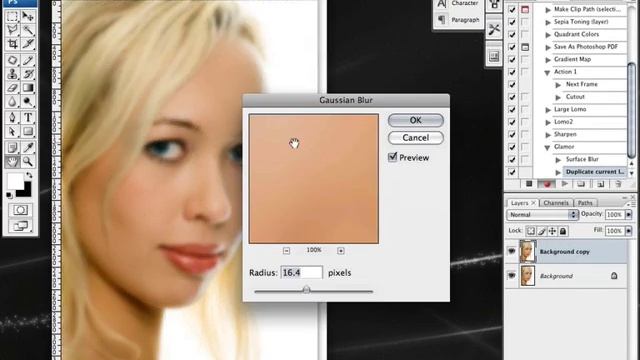Click the Radius input field

coord(301,273)
